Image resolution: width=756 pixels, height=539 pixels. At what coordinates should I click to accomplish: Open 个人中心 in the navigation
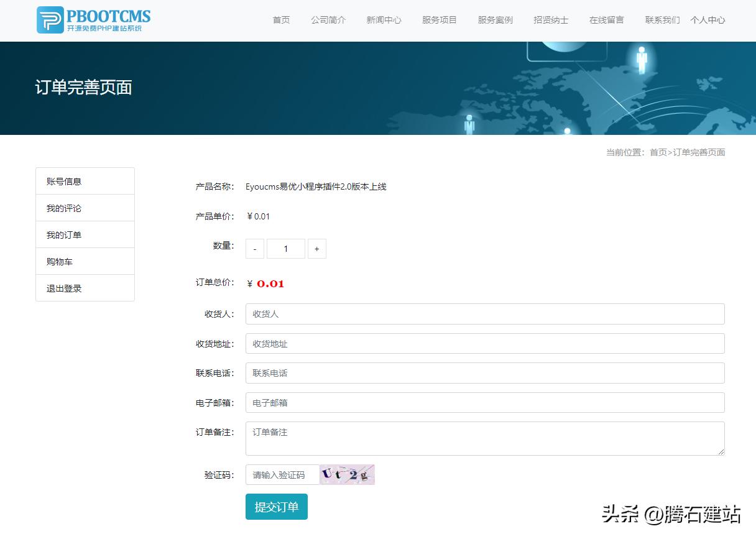point(708,20)
